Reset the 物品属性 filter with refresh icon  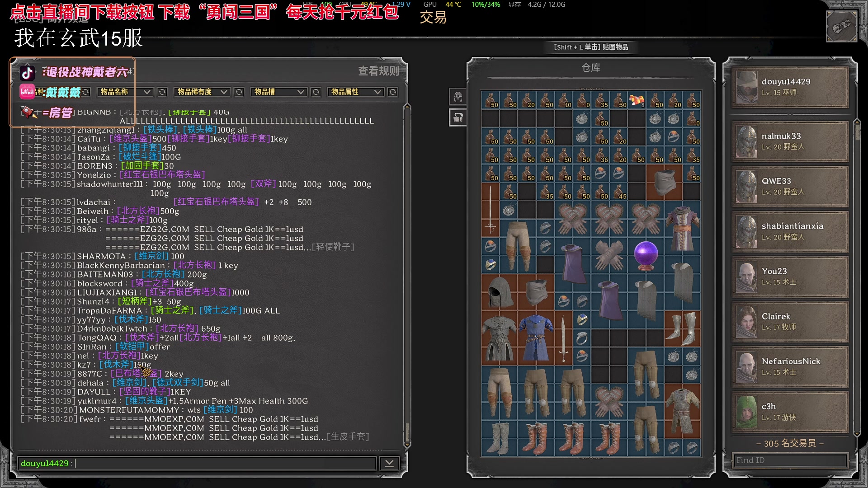coord(393,92)
